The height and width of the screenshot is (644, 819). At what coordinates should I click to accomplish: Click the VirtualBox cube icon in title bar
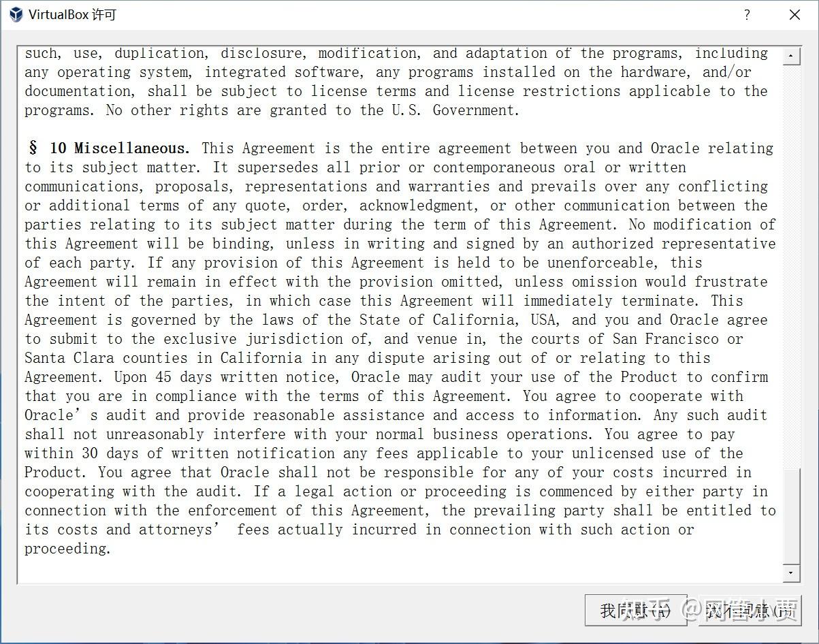coord(16,14)
